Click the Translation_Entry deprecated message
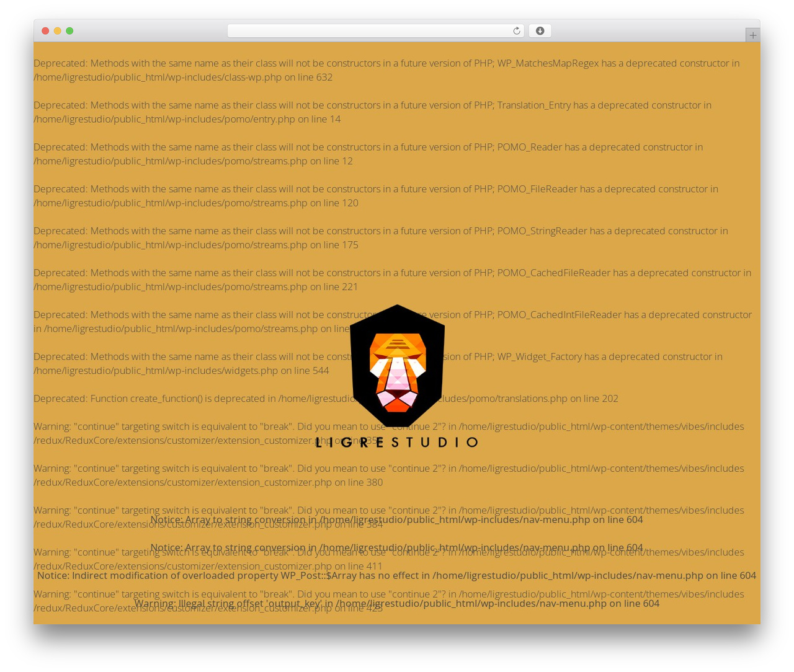 [372, 112]
